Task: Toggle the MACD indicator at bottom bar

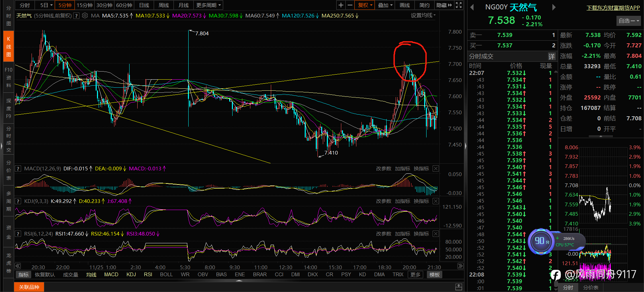Action: tap(111, 275)
